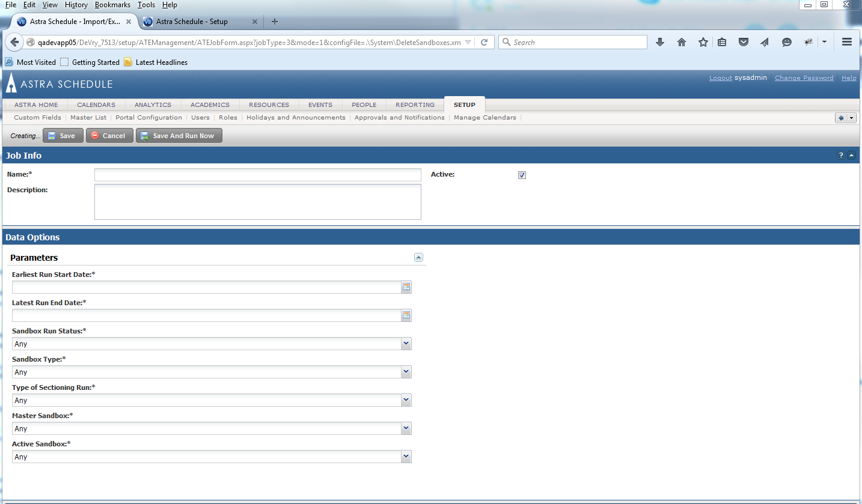Open Portal Configuration link

[x=148, y=118]
